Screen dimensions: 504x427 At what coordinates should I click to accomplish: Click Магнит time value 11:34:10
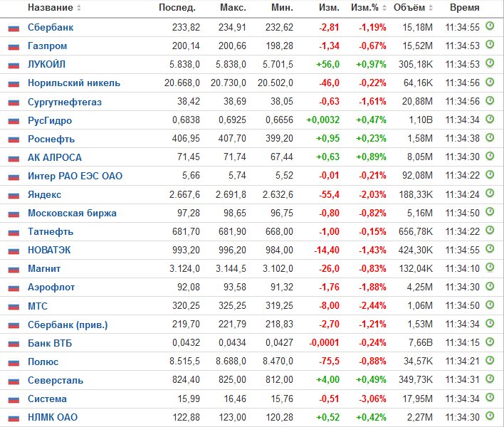pos(462,268)
